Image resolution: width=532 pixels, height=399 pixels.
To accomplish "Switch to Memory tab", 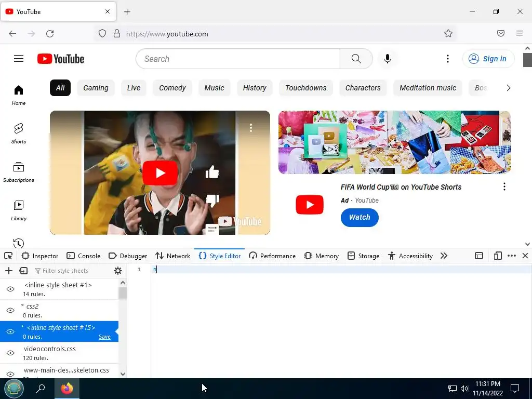I will pos(322,256).
